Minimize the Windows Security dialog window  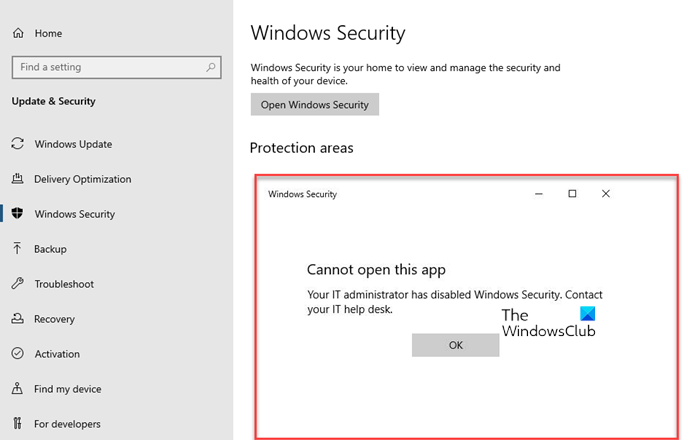click(538, 194)
